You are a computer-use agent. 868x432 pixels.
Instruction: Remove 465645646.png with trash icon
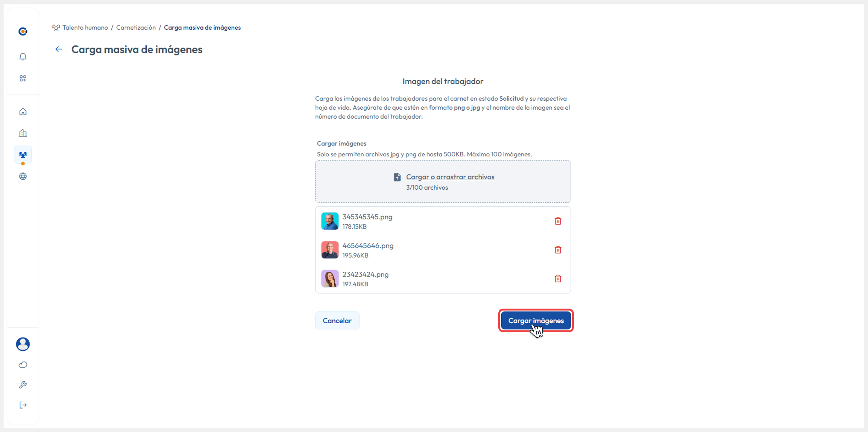(x=558, y=250)
